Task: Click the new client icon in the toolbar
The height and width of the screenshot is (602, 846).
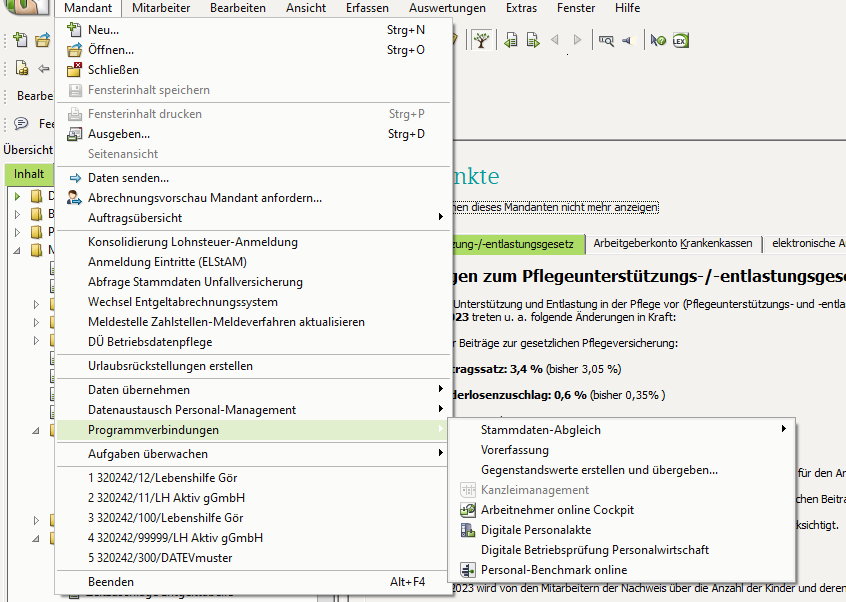Action: point(20,40)
